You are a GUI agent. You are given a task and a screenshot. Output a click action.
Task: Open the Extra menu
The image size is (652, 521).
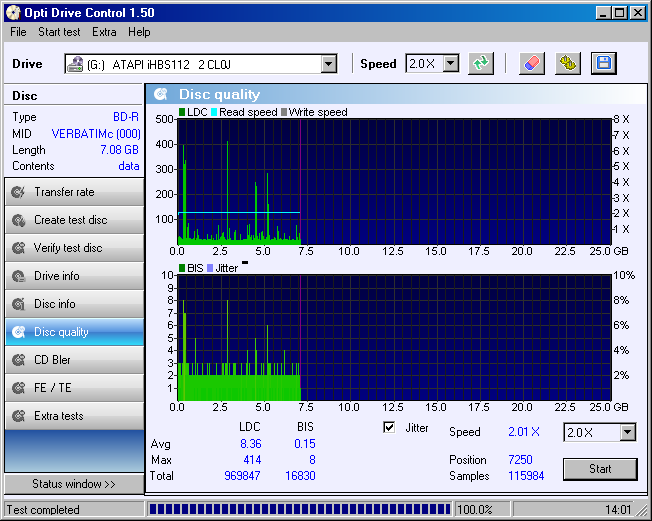pyautogui.click(x=104, y=32)
